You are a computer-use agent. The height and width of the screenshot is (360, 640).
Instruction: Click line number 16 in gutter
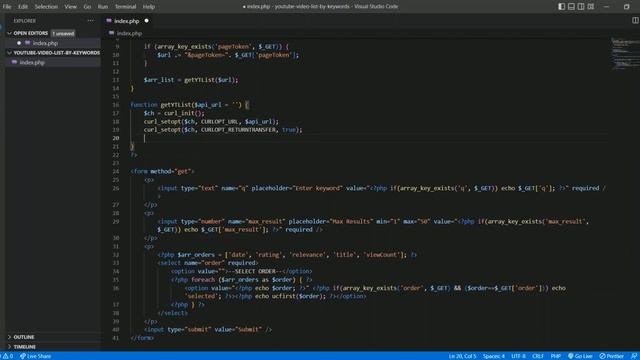(x=116, y=105)
